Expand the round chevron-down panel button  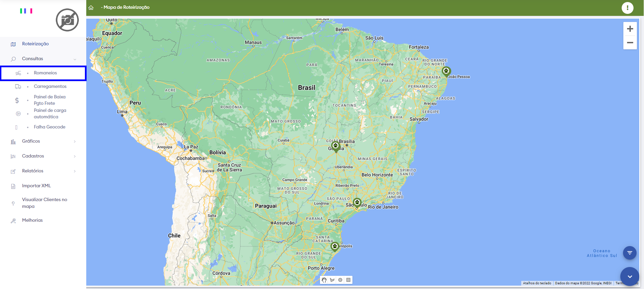(x=629, y=276)
